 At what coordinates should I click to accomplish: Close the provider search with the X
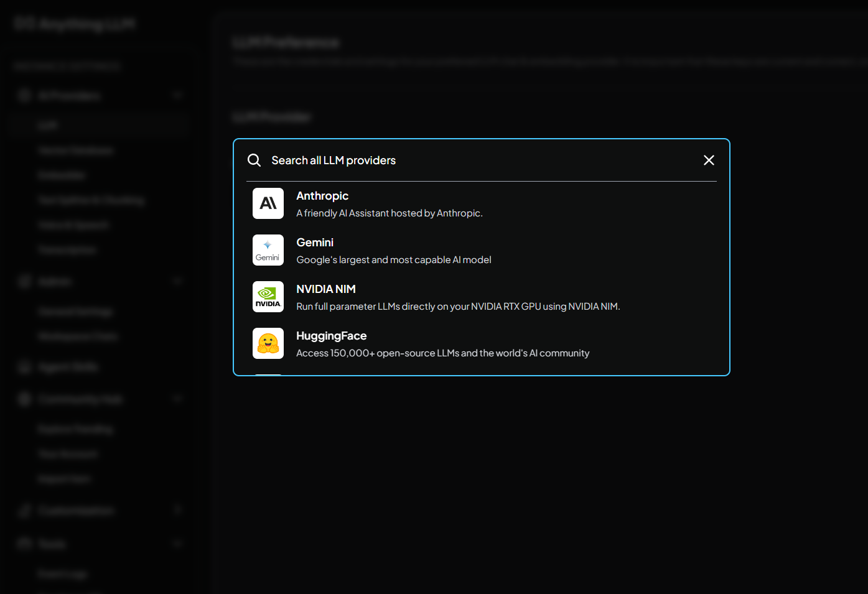[x=708, y=160]
